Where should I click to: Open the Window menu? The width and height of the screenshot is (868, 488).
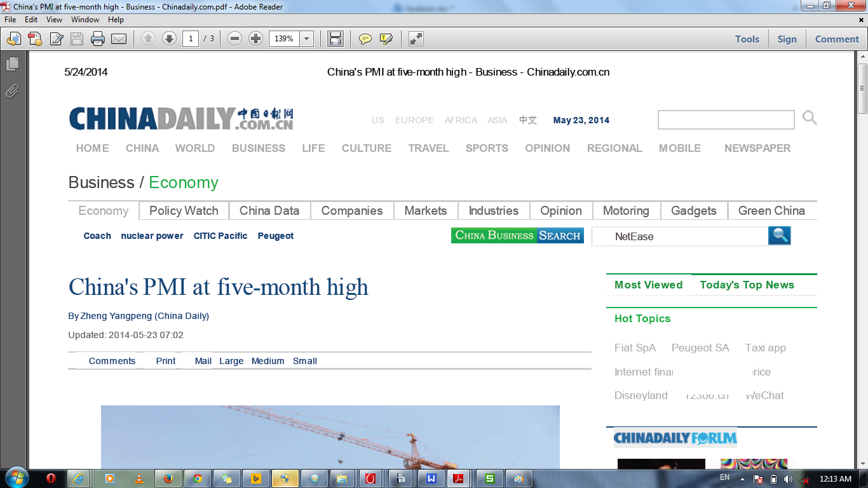(x=85, y=20)
